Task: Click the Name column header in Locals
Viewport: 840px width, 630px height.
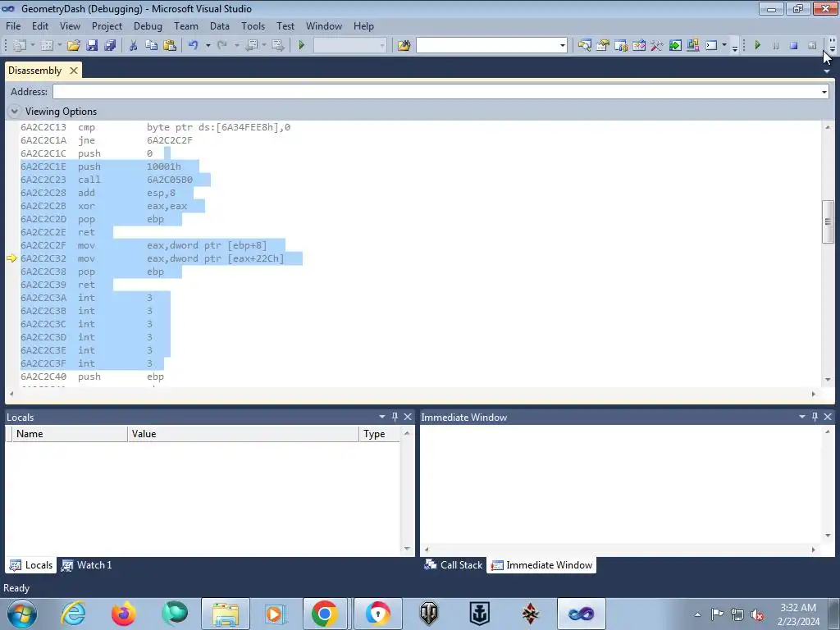Action: [70, 434]
